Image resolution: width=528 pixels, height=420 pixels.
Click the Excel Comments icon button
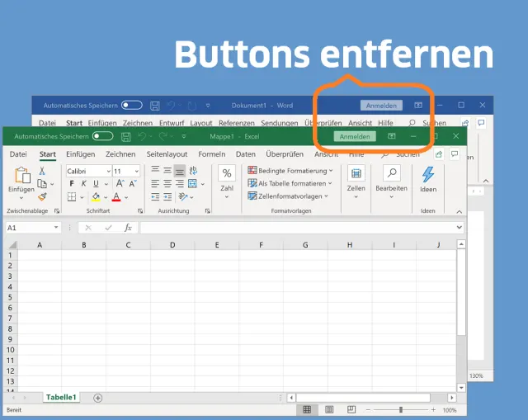click(x=455, y=154)
